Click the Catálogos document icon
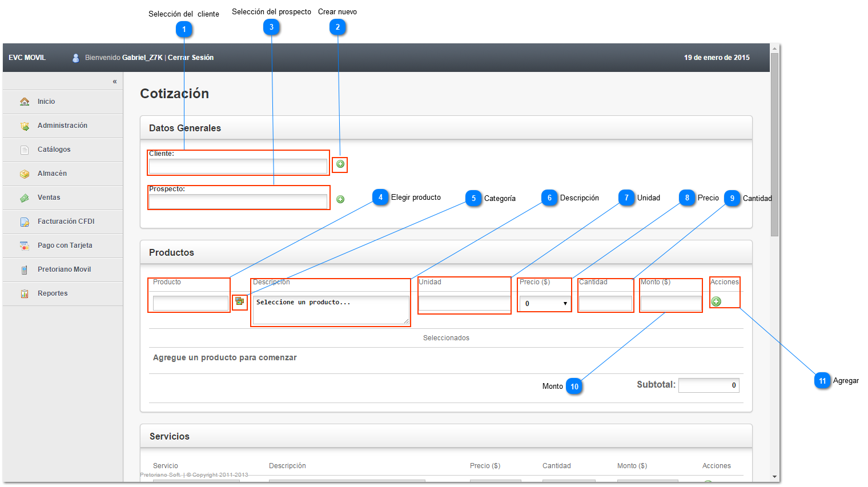Viewport: 868px width, 487px height. tap(25, 150)
